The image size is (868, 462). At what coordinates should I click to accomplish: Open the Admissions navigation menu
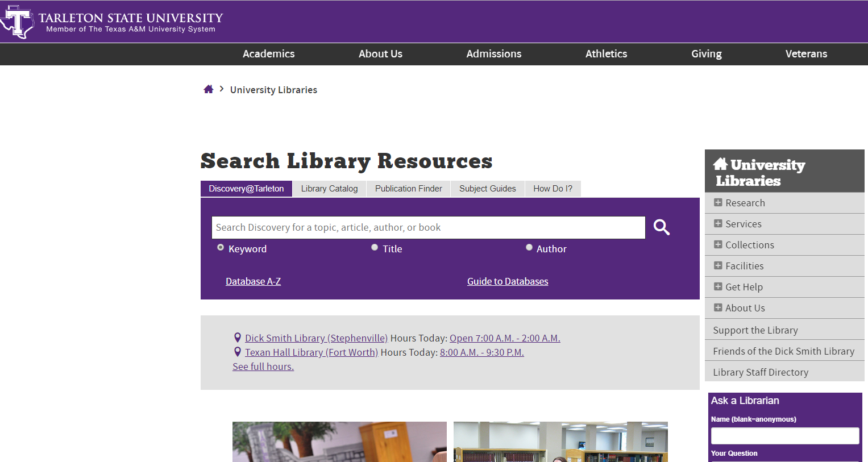493,54
